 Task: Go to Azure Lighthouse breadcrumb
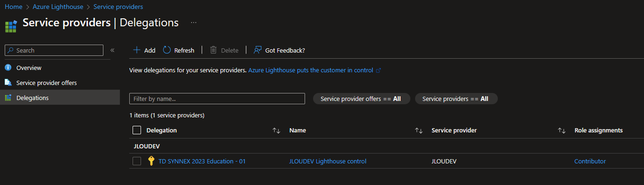[x=58, y=7]
